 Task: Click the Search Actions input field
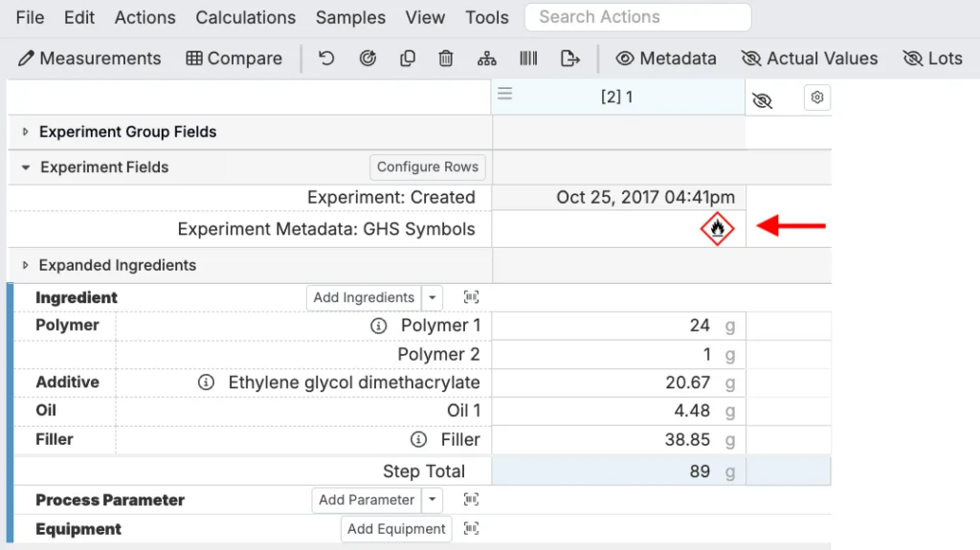637,17
